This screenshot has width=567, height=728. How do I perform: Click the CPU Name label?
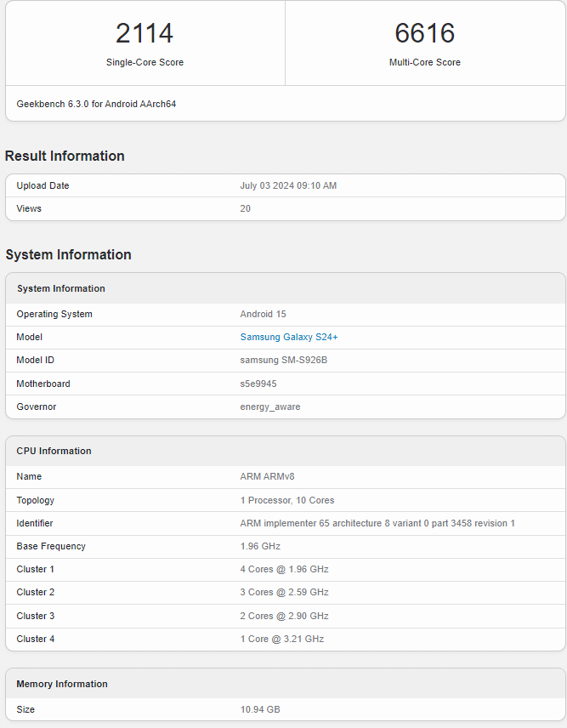(29, 476)
